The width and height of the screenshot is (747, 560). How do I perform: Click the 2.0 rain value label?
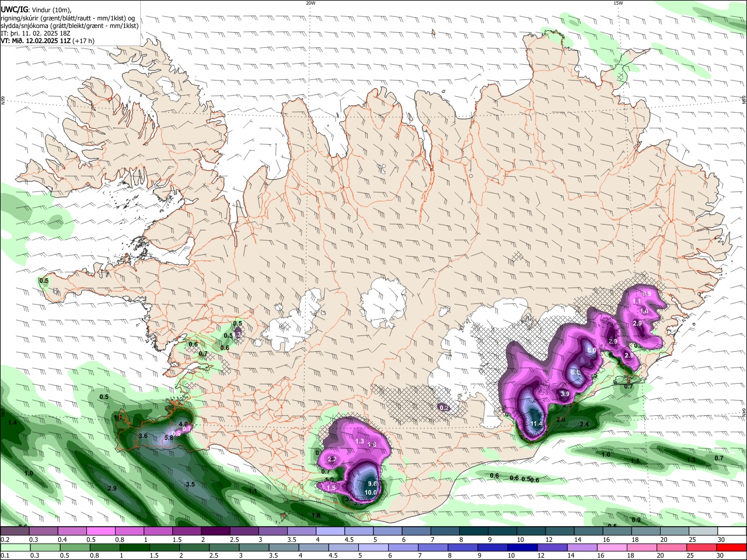pyautogui.click(x=561, y=419)
